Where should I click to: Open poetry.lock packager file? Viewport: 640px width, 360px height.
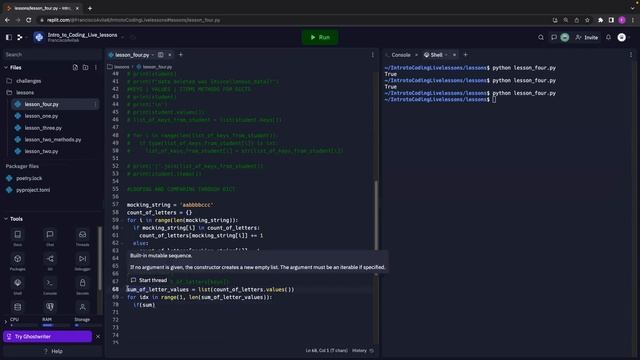[x=29, y=178]
